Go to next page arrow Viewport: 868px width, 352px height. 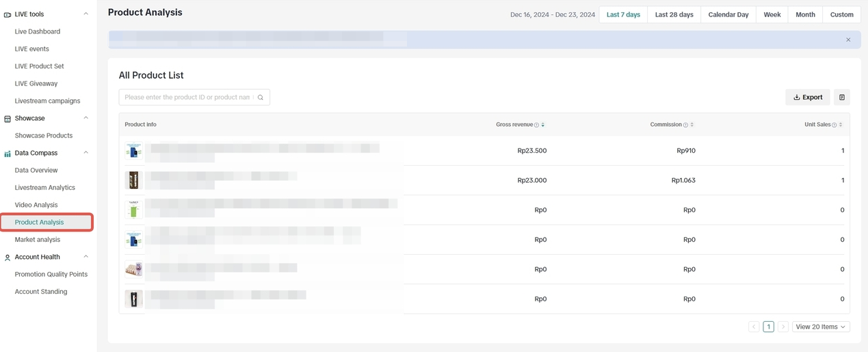[x=783, y=327]
